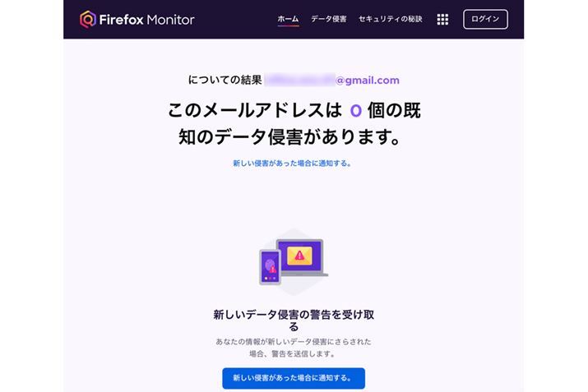Screen dimensions: 588x392
Task: Click the についての結果 label
Action: (225, 80)
